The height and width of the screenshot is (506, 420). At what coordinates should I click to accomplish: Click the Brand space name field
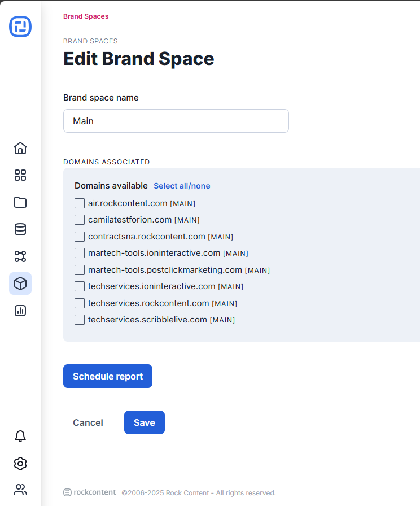coord(176,121)
